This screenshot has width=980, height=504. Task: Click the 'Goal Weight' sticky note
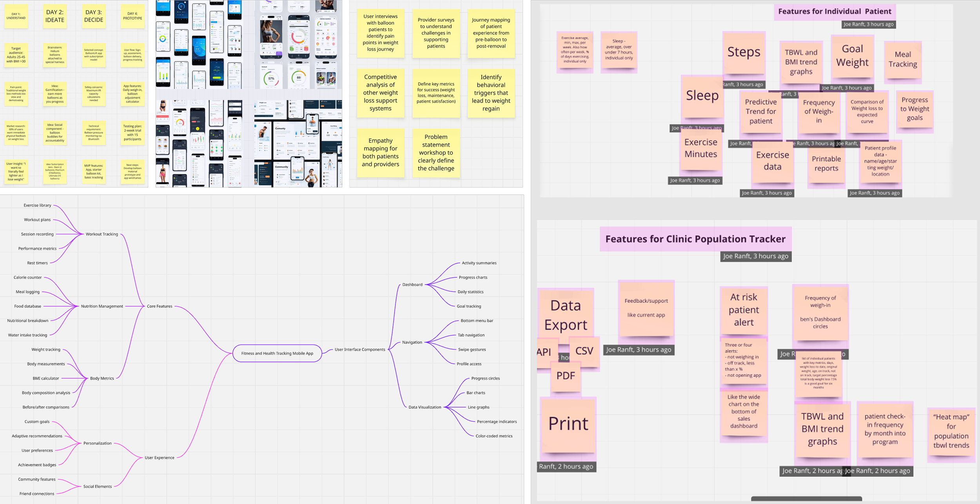[x=852, y=56]
